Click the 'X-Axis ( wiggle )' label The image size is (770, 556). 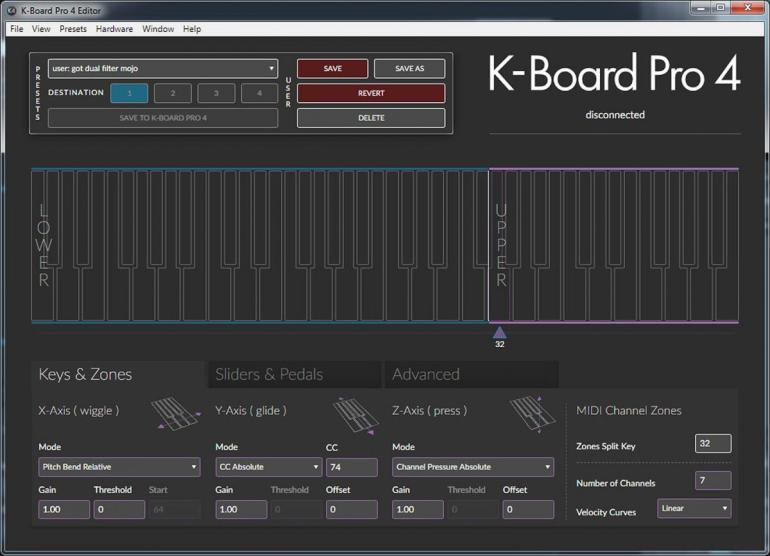click(x=79, y=411)
